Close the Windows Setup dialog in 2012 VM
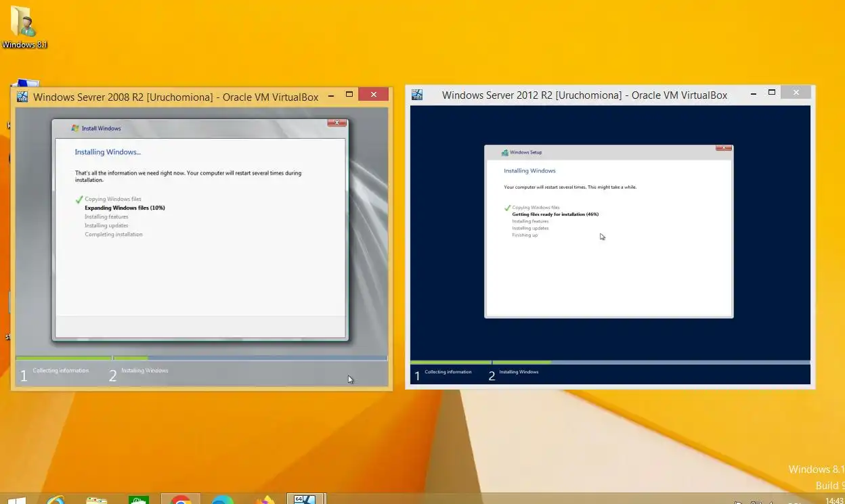 723,147
